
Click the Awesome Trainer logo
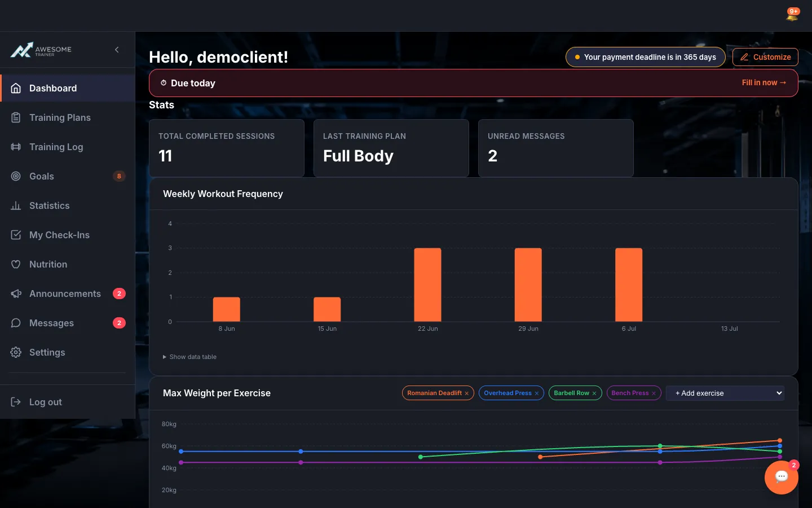(41, 50)
